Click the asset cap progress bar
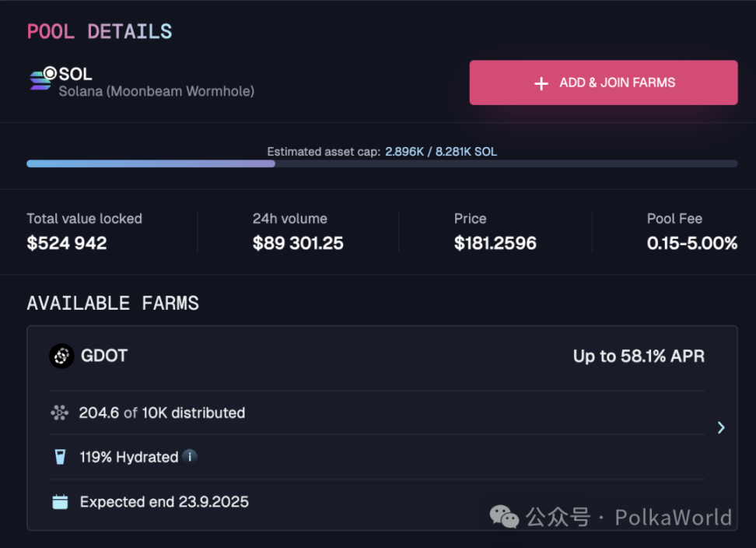This screenshot has width=756, height=548. pos(382,163)
